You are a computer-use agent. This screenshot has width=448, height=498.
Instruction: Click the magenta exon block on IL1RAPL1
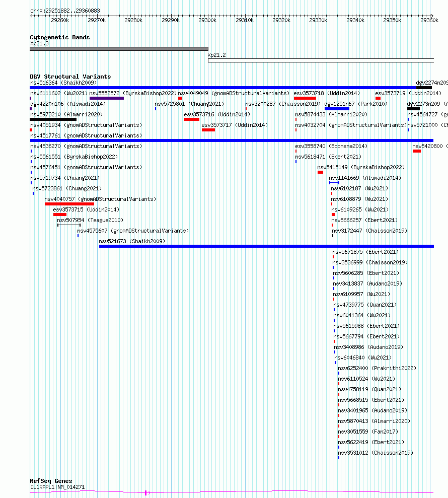coord(145,492)
